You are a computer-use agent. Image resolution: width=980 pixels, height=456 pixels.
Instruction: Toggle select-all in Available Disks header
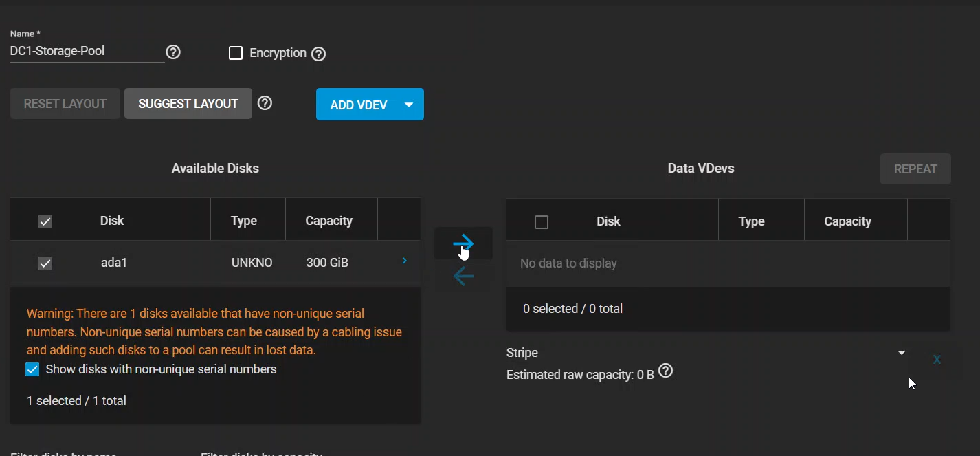pos(45,221)
